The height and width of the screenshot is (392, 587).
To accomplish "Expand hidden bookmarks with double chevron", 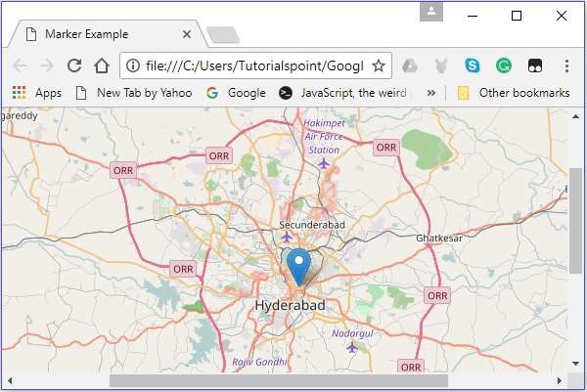I will [431, 93].
